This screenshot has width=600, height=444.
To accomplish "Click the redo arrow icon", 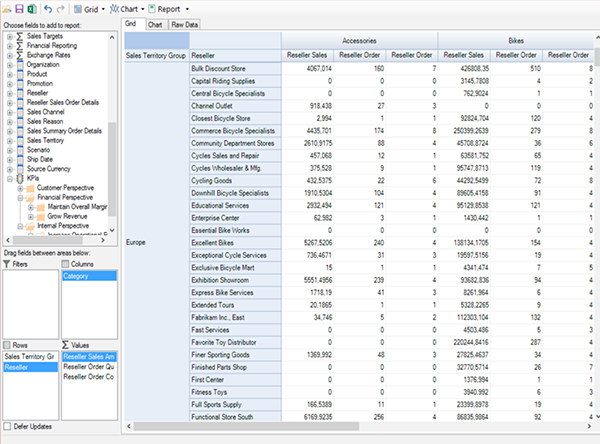I will pos(60,9).
